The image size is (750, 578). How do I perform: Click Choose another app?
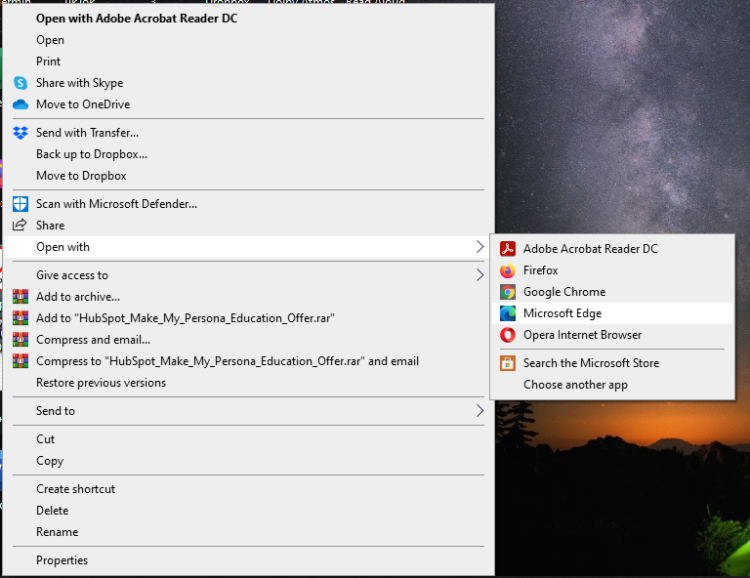tap(575, 385)
